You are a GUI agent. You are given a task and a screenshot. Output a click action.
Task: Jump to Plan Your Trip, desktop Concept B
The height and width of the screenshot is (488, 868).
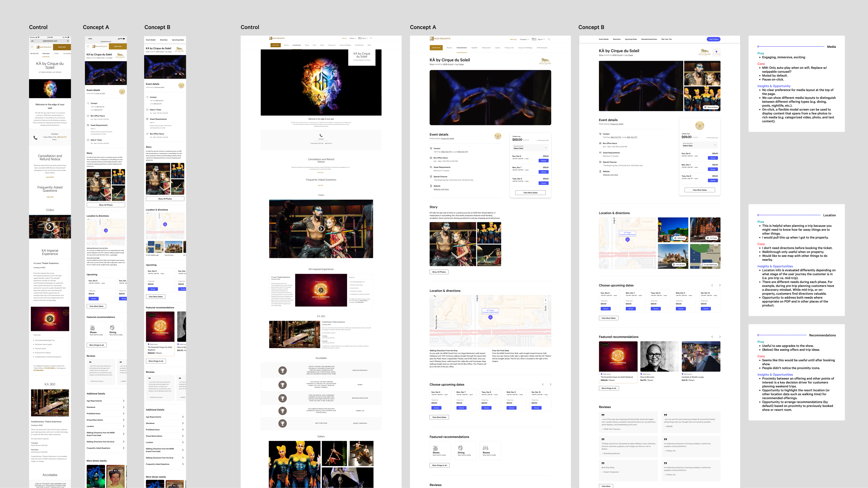(x=666, y=39)
